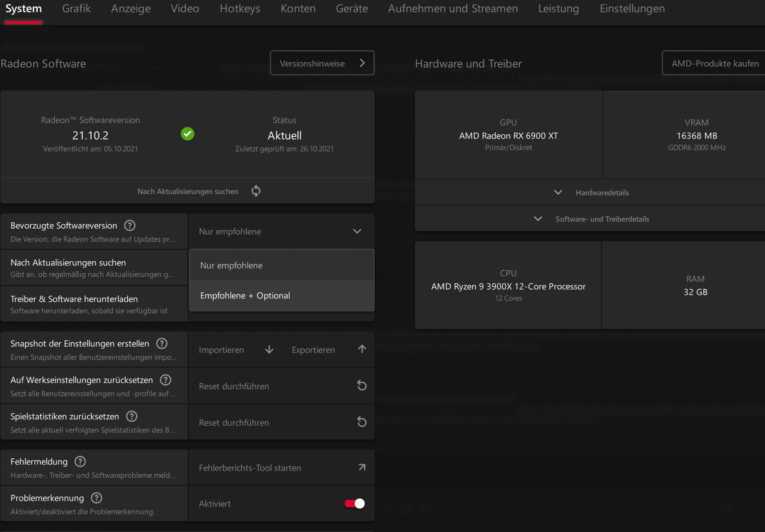
Task: Launch Fehlerberichts-Tool starten
Action: pos(250,468)
